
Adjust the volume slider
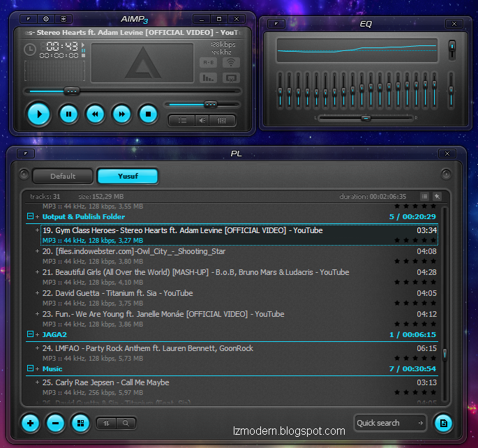coord(202,105)
